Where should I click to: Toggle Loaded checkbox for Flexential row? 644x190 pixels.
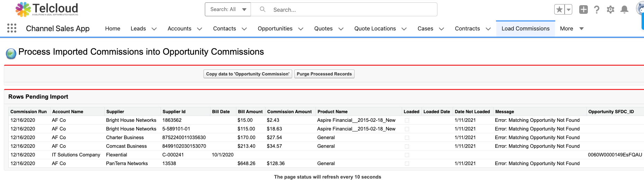(407, 155)
